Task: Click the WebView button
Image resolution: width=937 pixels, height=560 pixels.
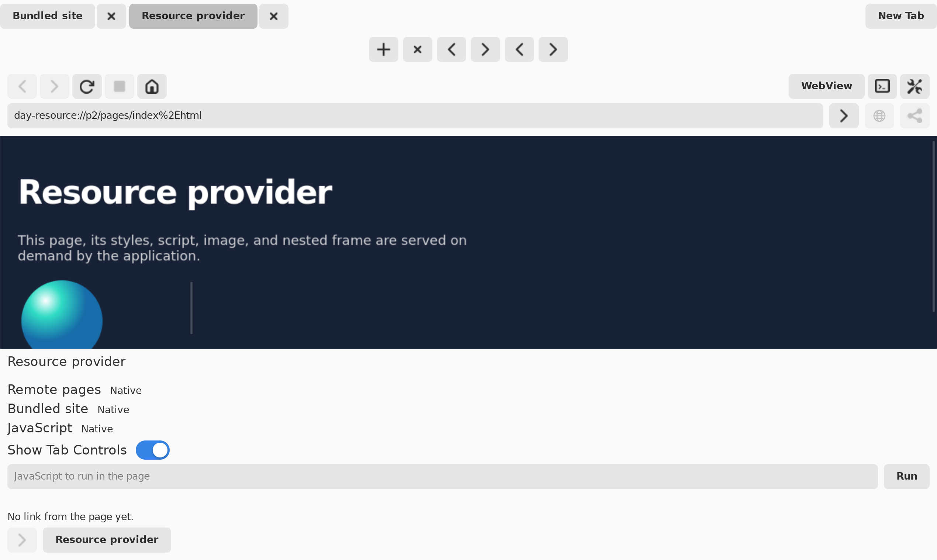Action: [x=826, y=86]
